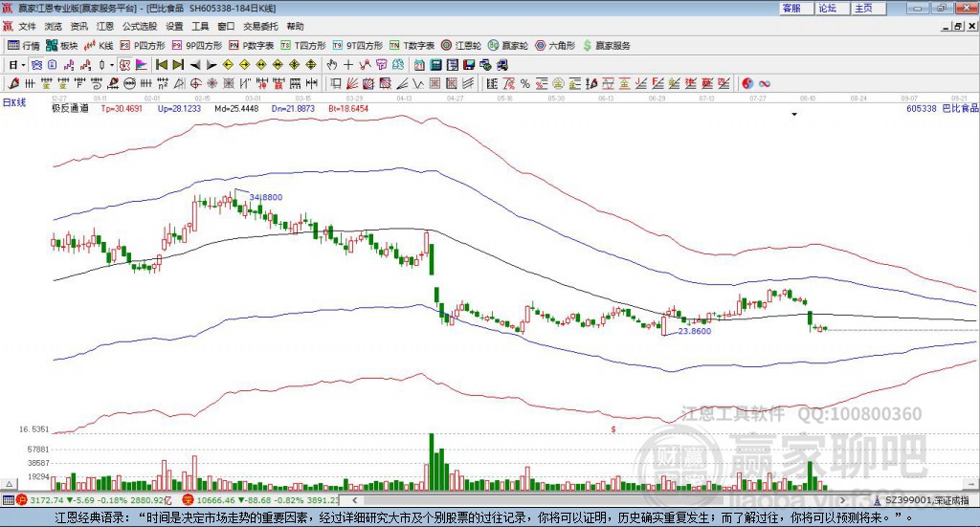Viewport: 980px width, 527px height.
Task: Click the red floppy save icon
Action: [469, 65]
